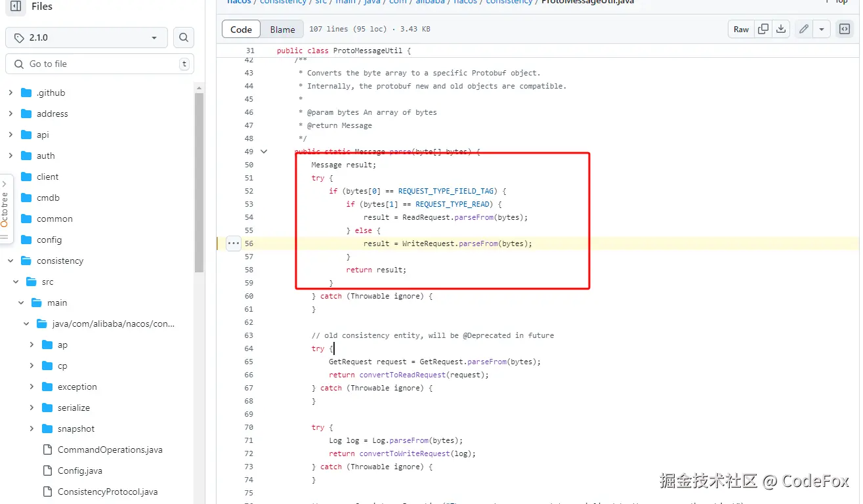Switch to the Blame view tab
The image size is (863, 504).
282,30
